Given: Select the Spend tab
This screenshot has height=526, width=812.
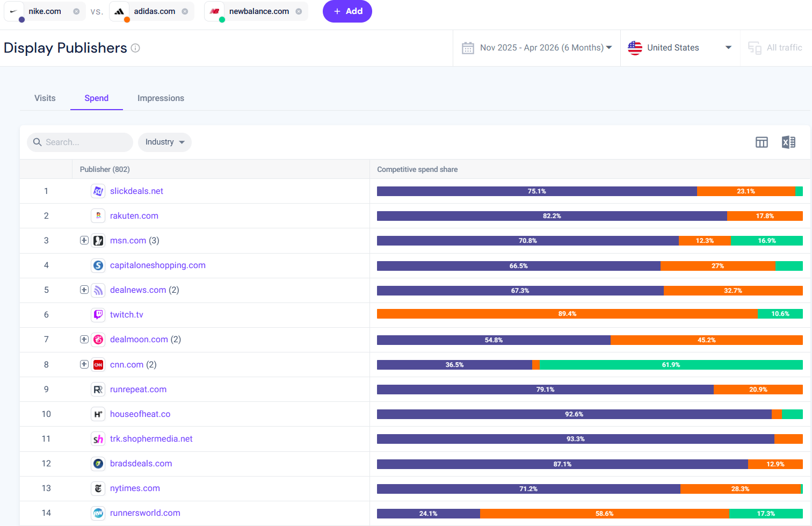Looking at the screenshot, I should 97,98.
